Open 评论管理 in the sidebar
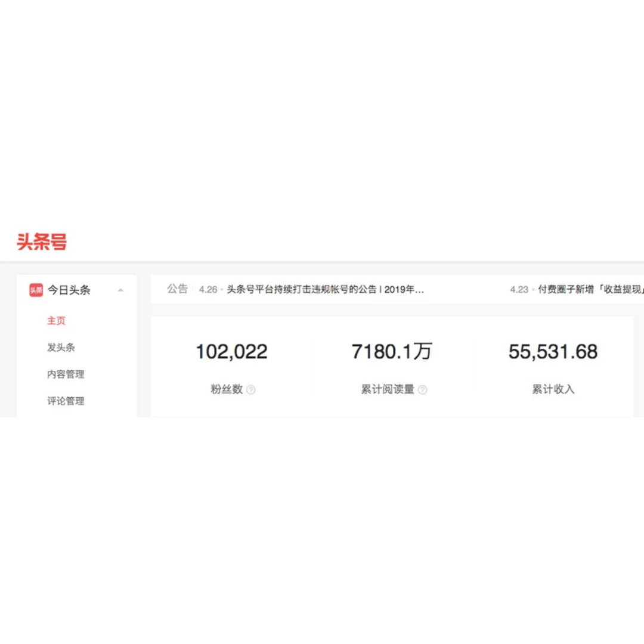Screen dimensions: 644x644 click(66, 401)
